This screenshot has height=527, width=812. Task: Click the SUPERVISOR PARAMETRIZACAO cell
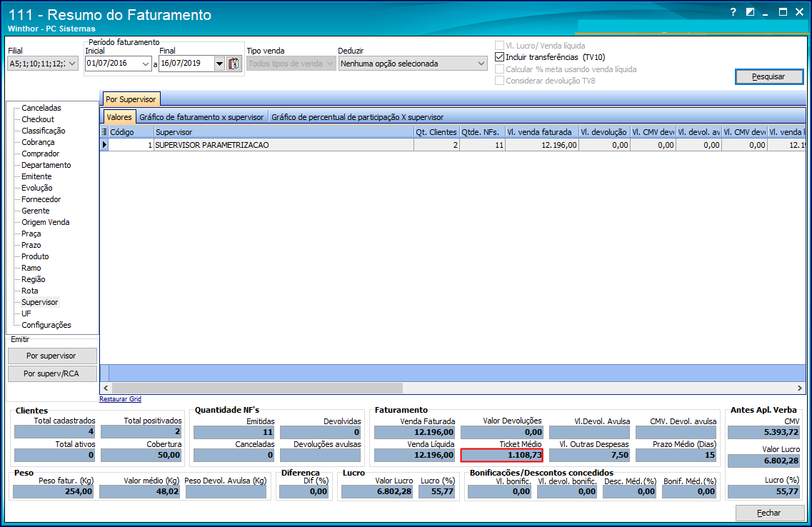284,145
